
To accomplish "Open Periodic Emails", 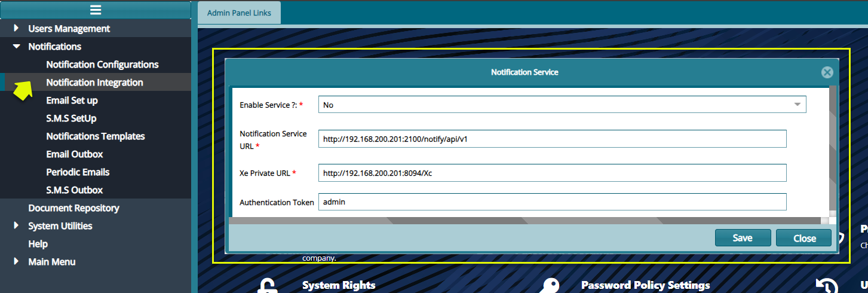I will tap(78, 172).
